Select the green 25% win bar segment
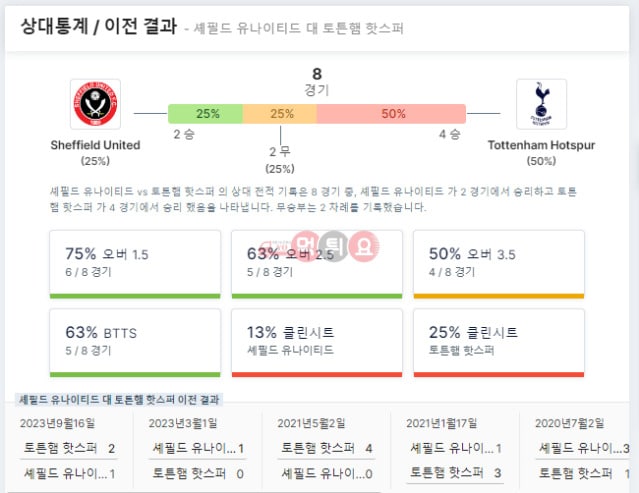 205,114
